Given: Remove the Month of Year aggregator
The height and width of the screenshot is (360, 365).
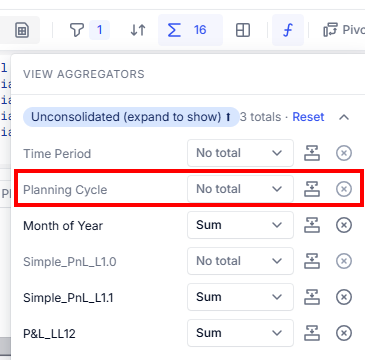Looking at the screenshot, I should point(344,225).
